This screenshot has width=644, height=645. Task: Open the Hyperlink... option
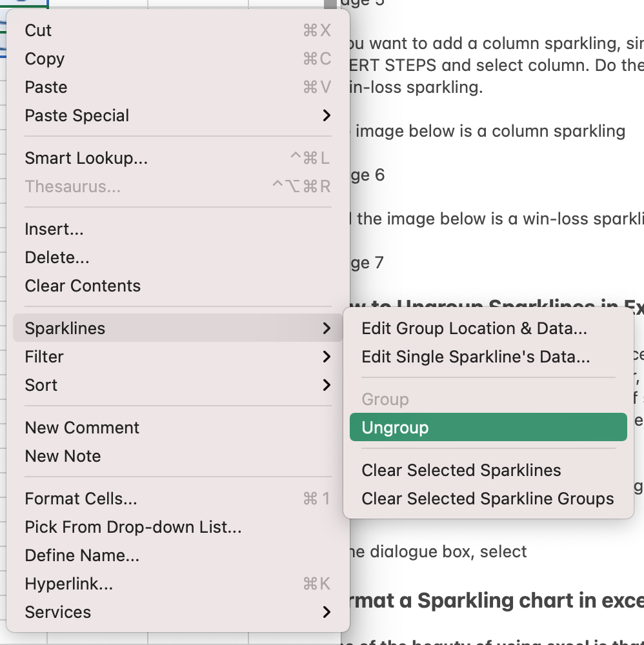tap(68, 584)
